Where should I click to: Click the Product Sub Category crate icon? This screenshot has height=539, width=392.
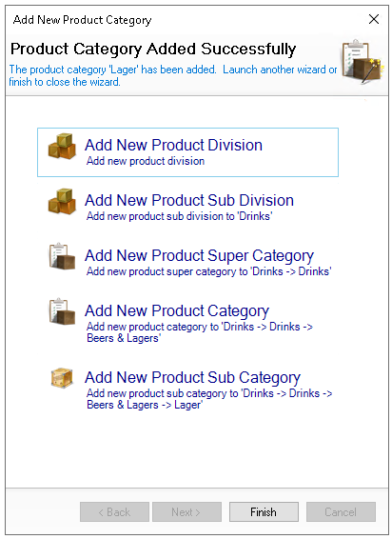point(62,378)
